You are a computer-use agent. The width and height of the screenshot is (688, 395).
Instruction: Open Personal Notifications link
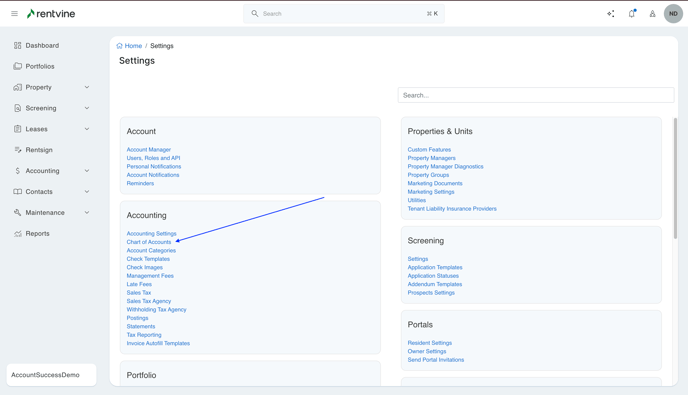(154, 166)
